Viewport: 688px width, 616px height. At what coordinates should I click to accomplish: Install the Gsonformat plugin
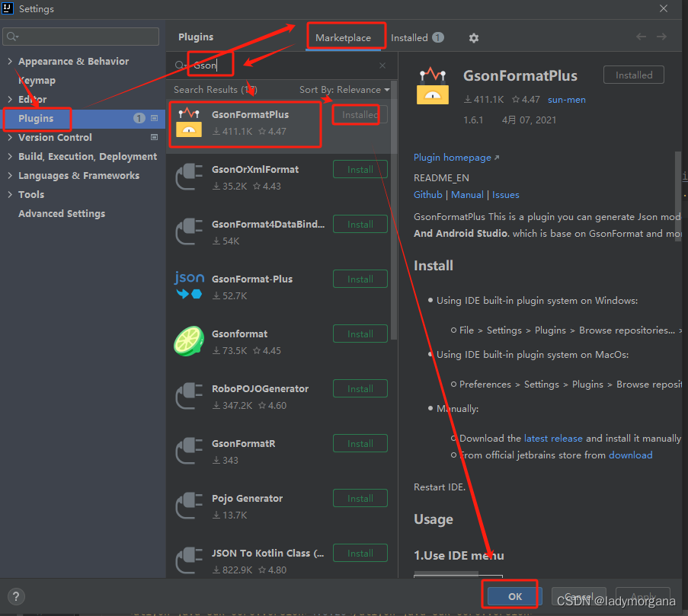tap(360, 334)
